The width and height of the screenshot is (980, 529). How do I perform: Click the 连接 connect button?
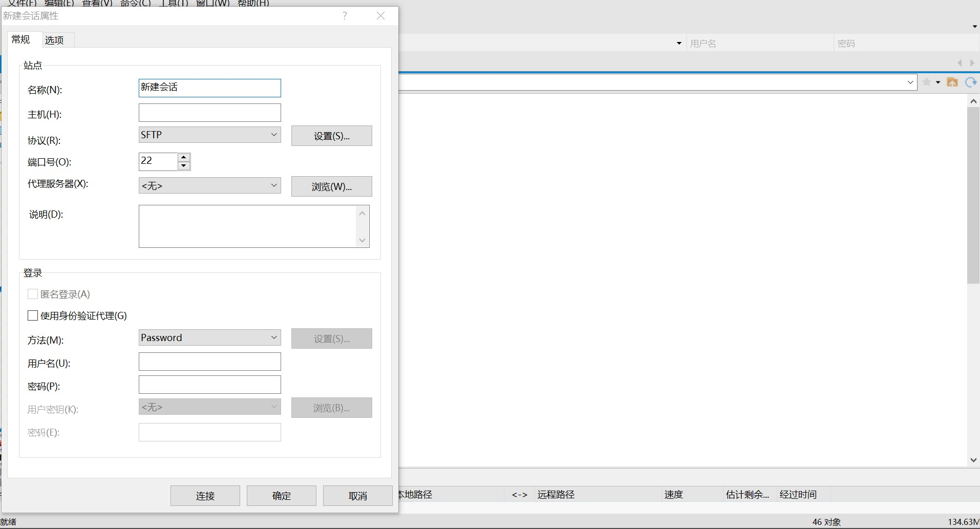point(205,496)
